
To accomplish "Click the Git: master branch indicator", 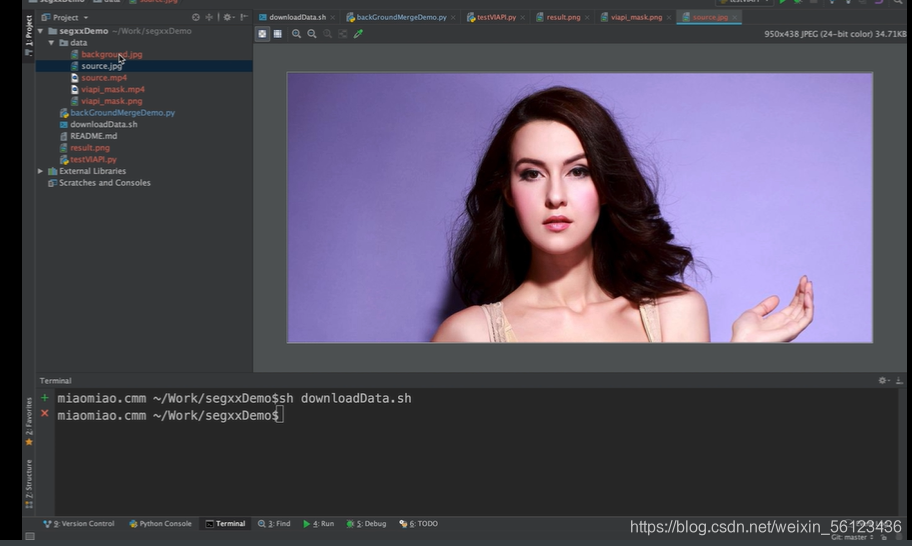I will click(852, 537).
